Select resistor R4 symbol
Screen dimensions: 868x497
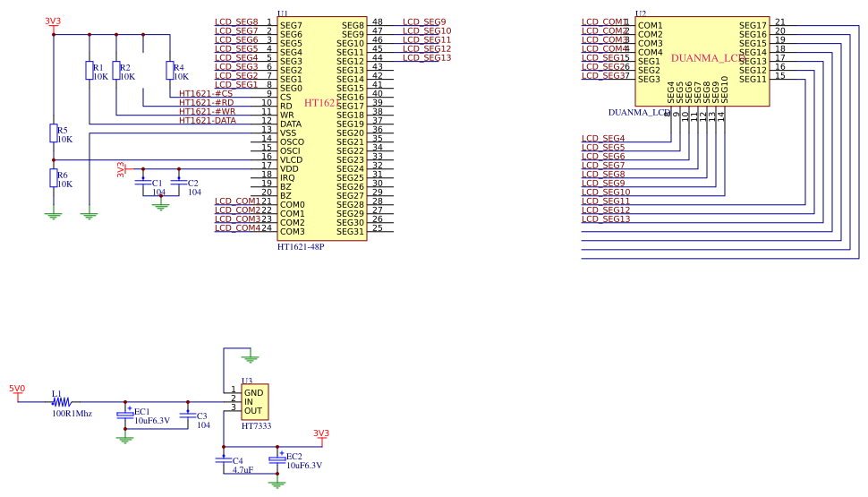170,71
